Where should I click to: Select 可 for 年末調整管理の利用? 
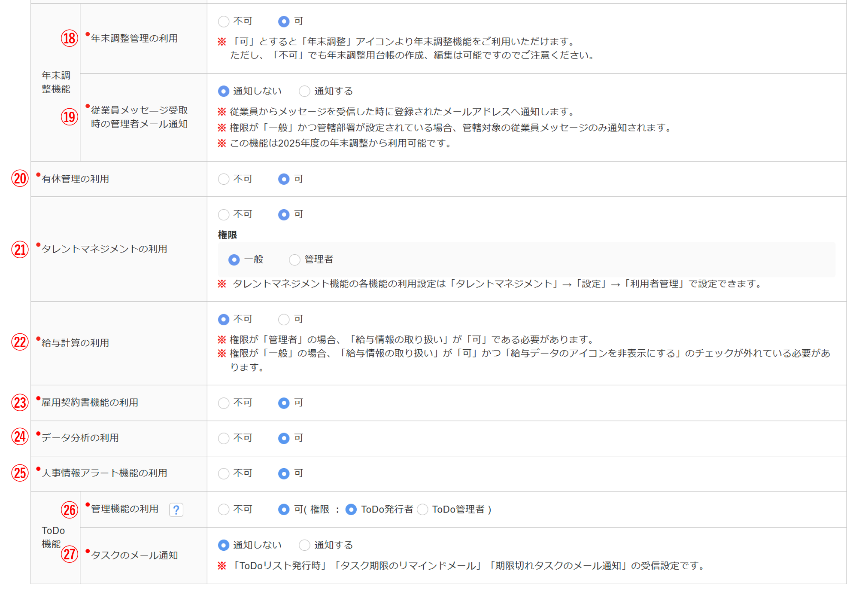(x=284, y=21)
